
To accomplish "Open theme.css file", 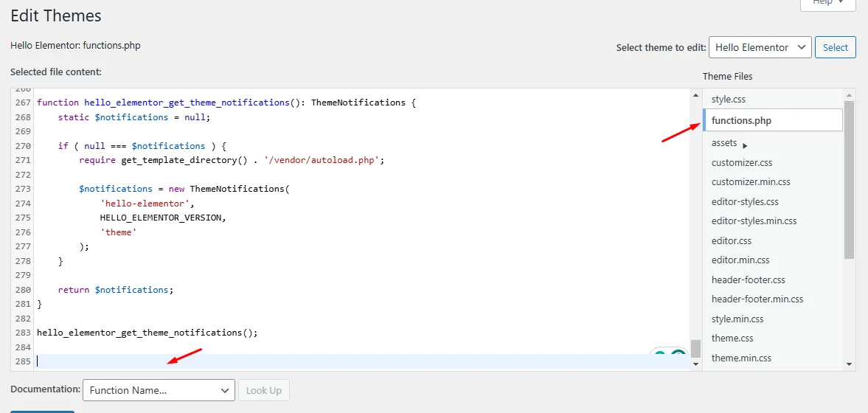I will (732, 339).
